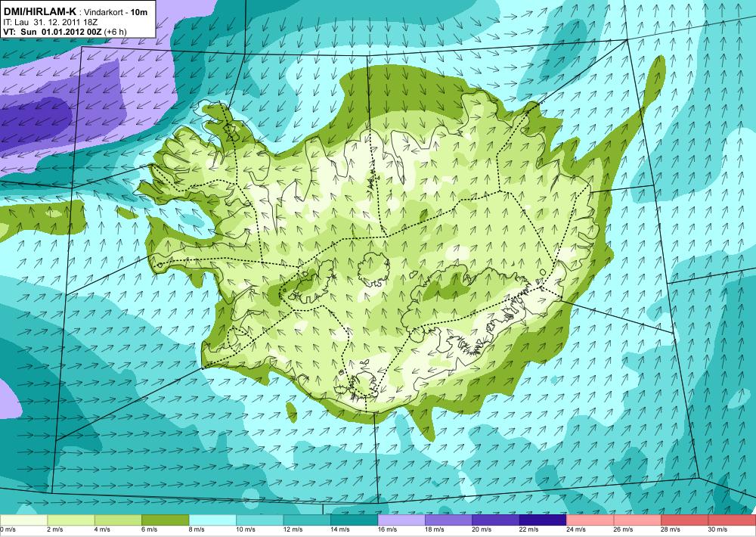Click the '22 m/s' legend label
Screen dimensions: 756x537
(529, 529)
